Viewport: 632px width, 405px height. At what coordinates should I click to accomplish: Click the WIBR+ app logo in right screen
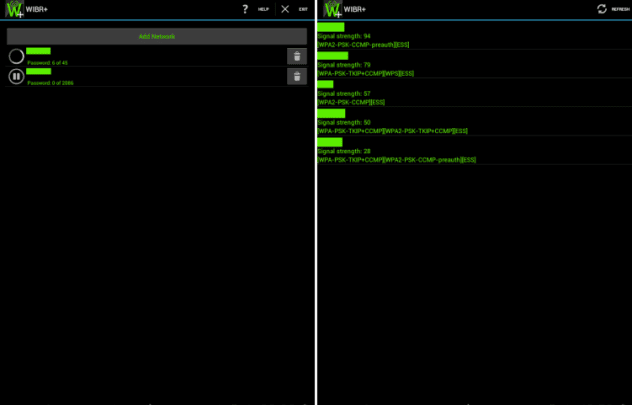tap(333, 9)
